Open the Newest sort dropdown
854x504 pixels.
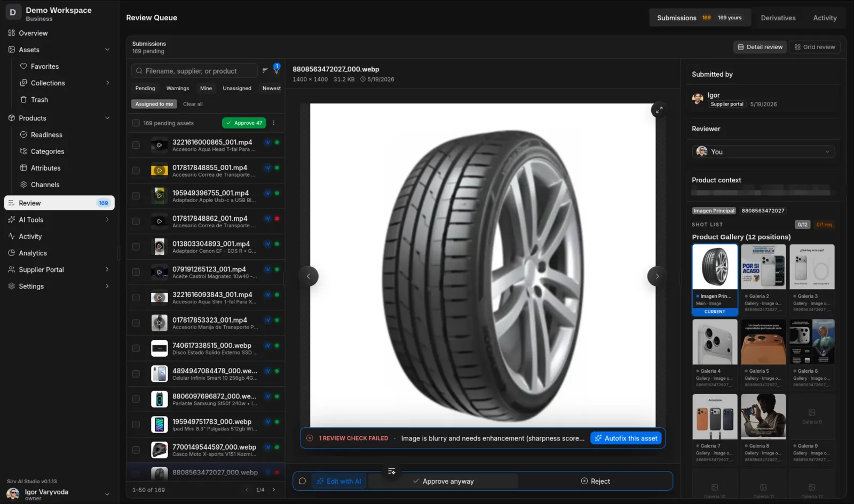click(271, 89)
